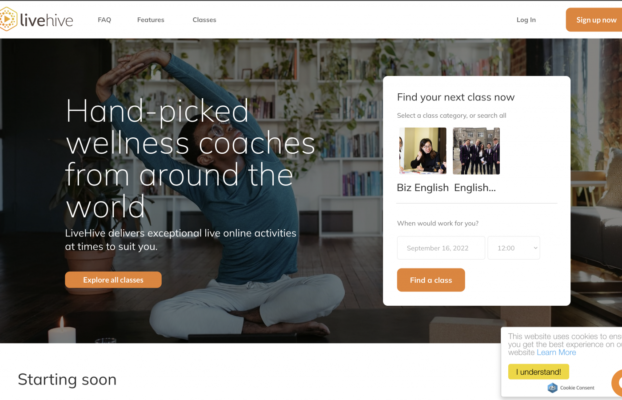This screenshot has width=622, height=400.
Task: Click the livehive wordmark text
Action: point(46,20)
